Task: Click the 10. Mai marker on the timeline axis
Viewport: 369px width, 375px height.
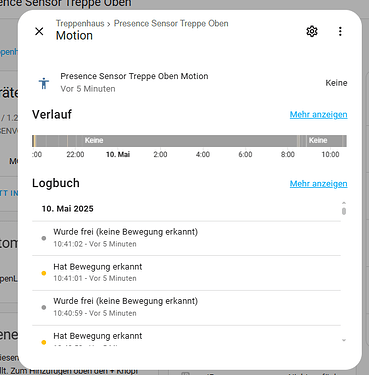Action: [118, 155]
